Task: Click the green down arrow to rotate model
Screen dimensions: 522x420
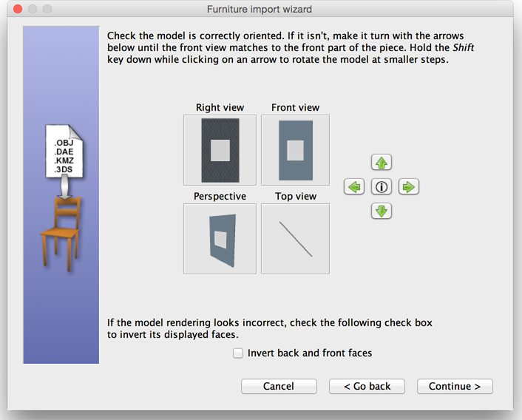Action: tap(382, 211)
